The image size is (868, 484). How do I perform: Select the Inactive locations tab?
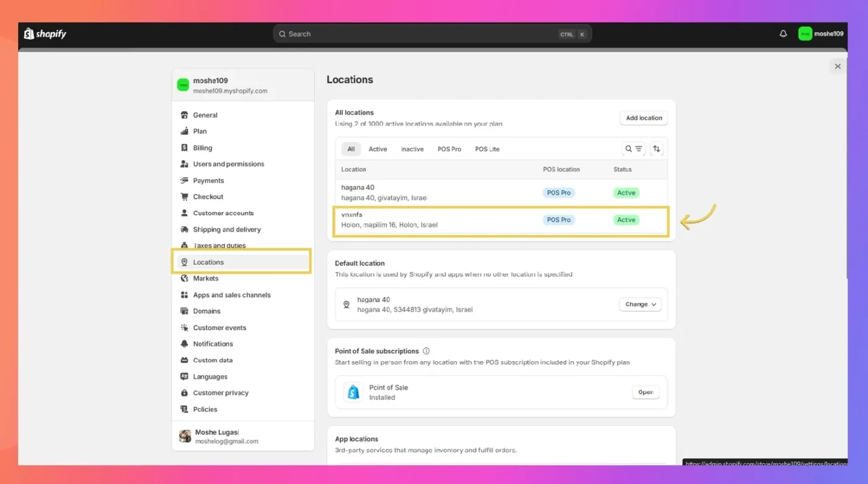412,149
